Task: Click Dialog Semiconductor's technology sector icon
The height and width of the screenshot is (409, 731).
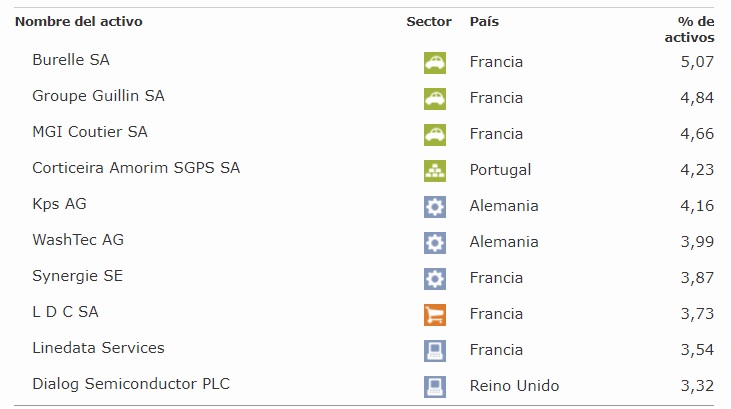Action: [434, 386]
